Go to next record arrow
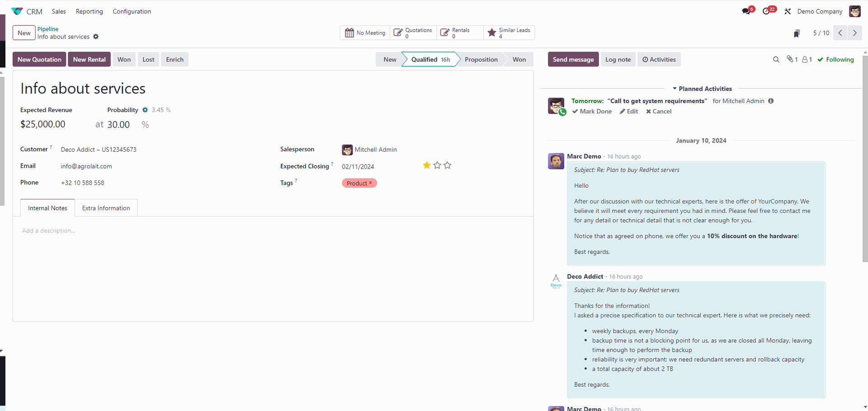Viewport: 868px width, 411px height. coord(854,33)
